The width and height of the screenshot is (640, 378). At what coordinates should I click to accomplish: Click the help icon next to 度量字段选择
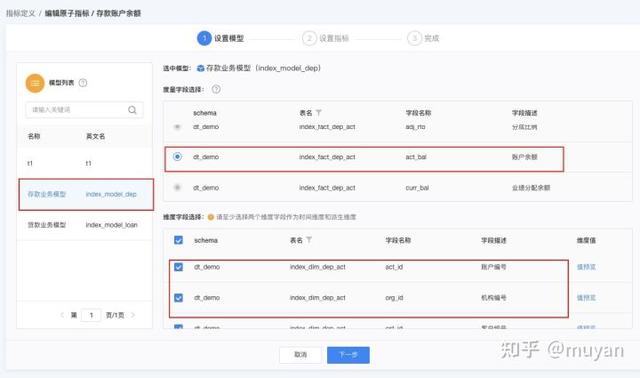tap(216, 89)
